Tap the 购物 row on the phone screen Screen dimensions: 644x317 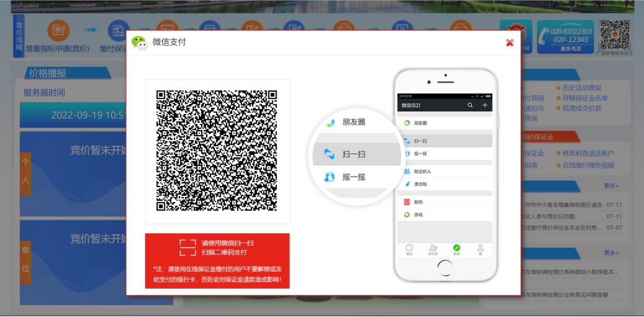tap(445, 202)
